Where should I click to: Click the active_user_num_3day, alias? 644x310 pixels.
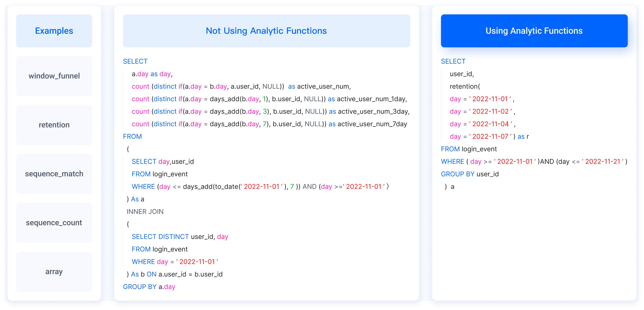tap(374, 112)
